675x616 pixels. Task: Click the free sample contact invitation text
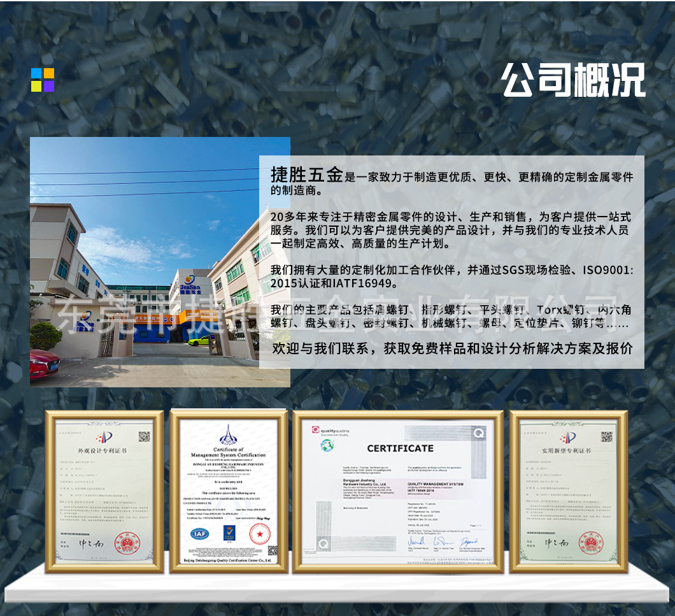(x=453, y=350)
